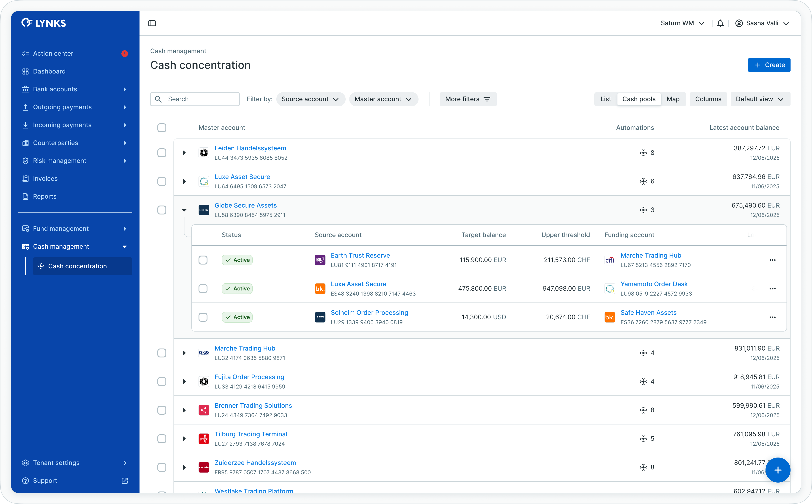The width and height of the screenshot is (812, 504).
Task: Tick the Earth Trust Reserve source checkbox
Action: click(203, 260)
